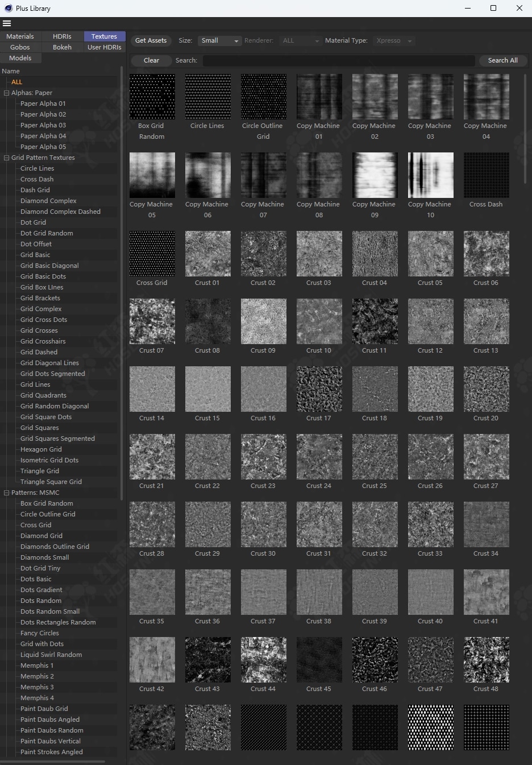Click the Plus Library app icon
532x765 pixels.
[9, 8]
